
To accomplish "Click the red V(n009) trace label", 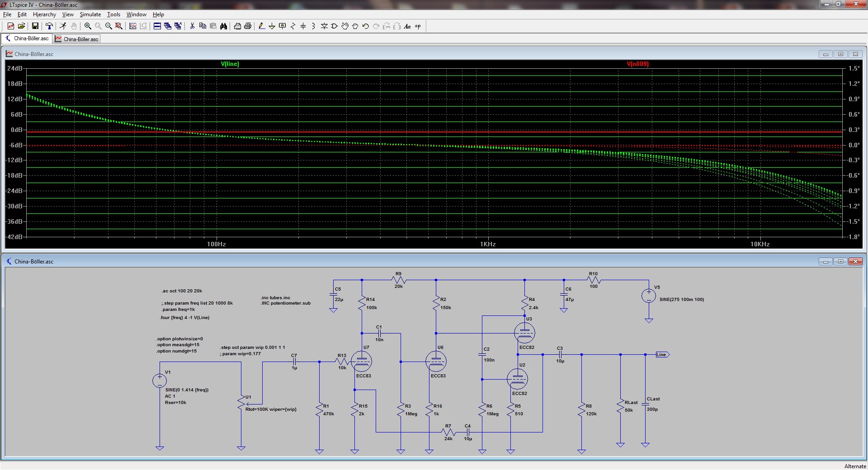I will point(637,64).
